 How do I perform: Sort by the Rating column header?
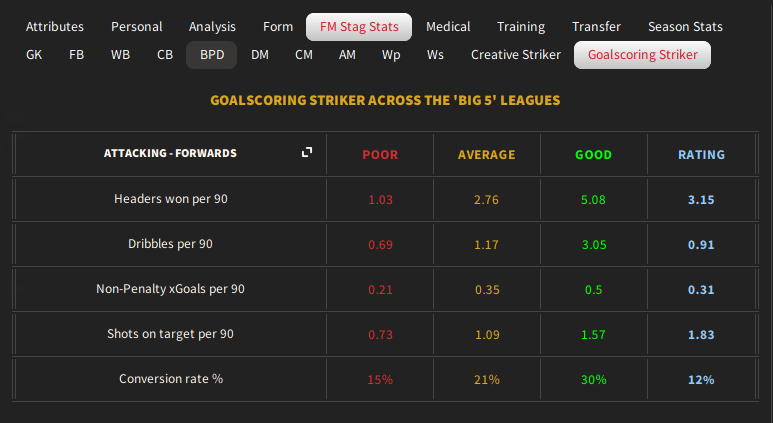point(701,155)
